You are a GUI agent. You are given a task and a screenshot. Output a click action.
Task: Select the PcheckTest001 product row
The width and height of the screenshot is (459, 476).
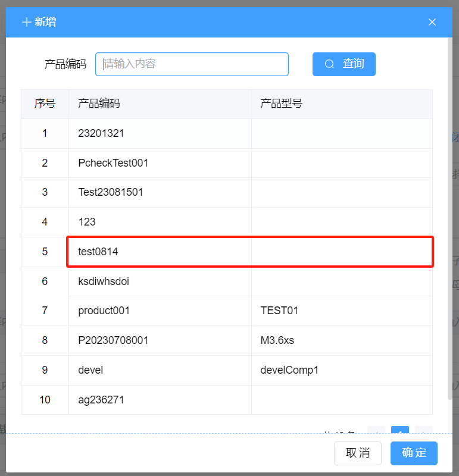(113, 163)
